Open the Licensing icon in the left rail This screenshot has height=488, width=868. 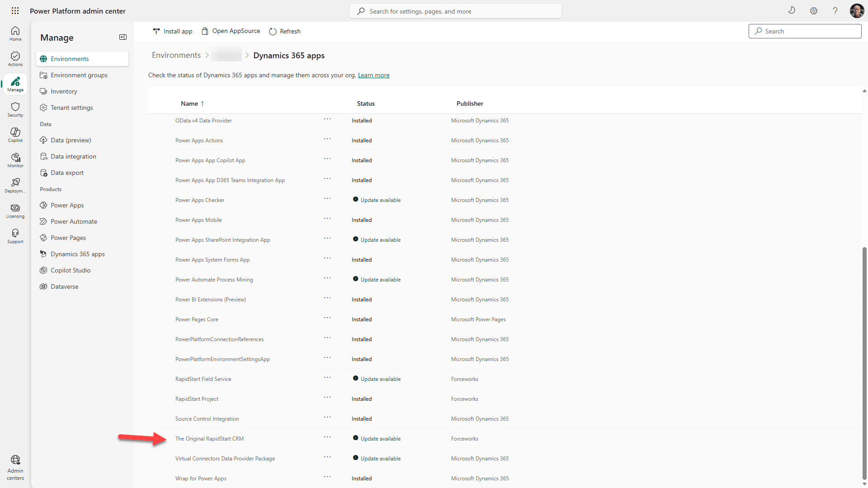click(15, 210)
